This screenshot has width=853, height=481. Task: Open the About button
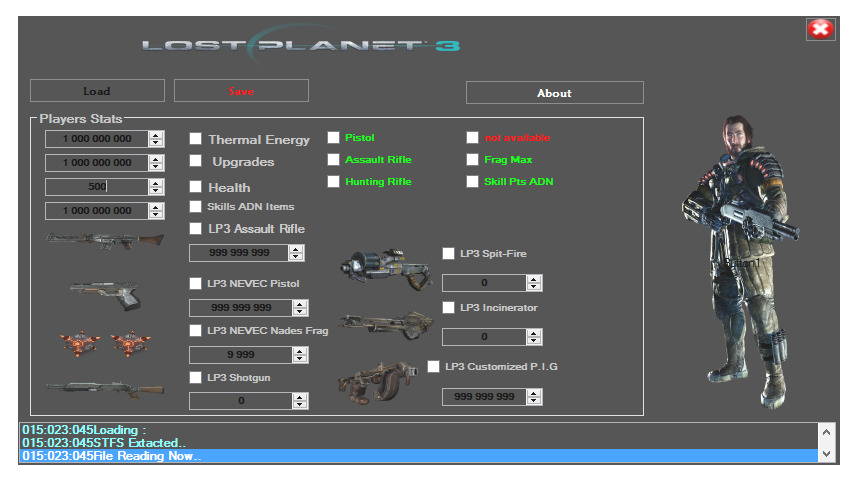click(x=554, y=93)
